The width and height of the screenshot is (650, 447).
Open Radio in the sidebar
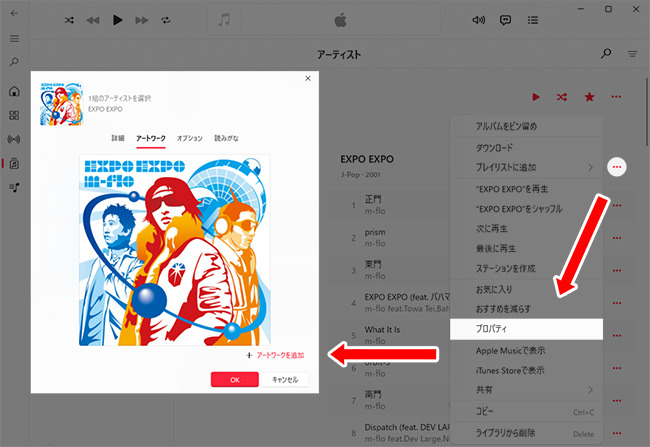[x=15, y=139]
